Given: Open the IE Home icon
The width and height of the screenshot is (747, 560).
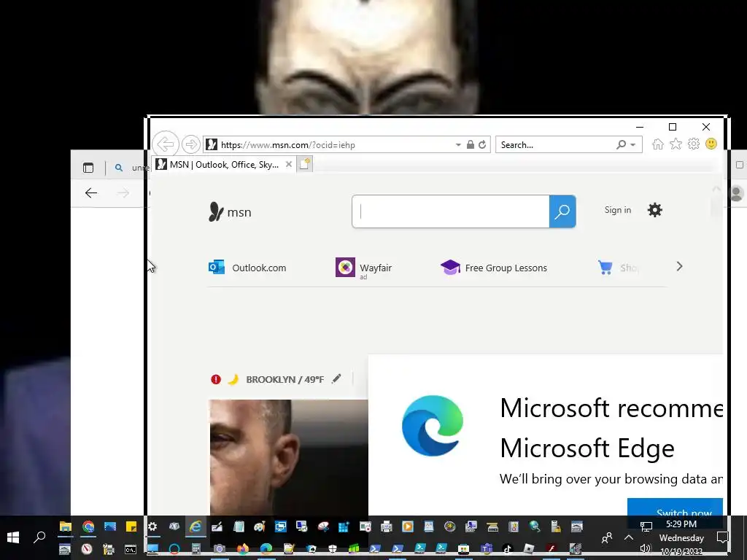Looking at the screenshot, I should click(x=658, y=144).
